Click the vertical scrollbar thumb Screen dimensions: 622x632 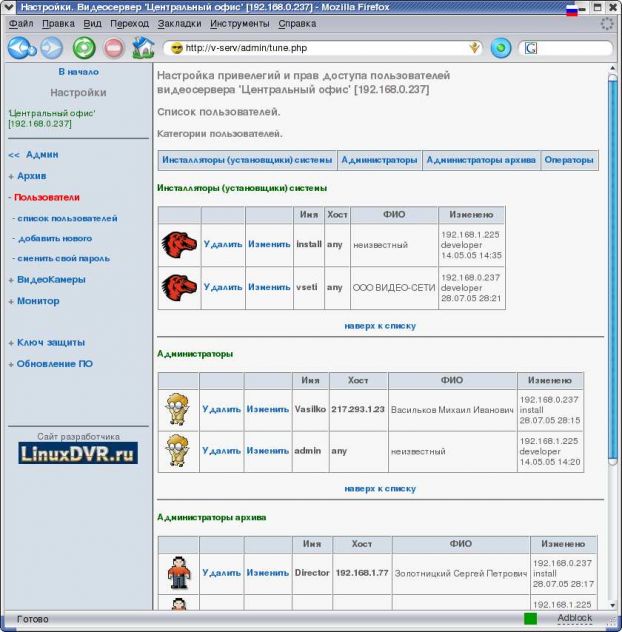coord(612,269)
